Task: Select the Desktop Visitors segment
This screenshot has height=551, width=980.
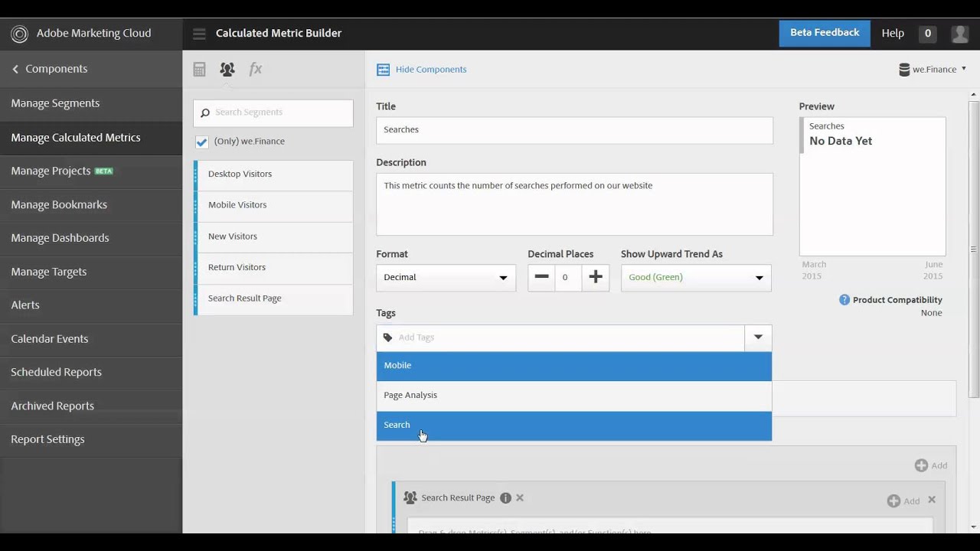Action: 273,174
